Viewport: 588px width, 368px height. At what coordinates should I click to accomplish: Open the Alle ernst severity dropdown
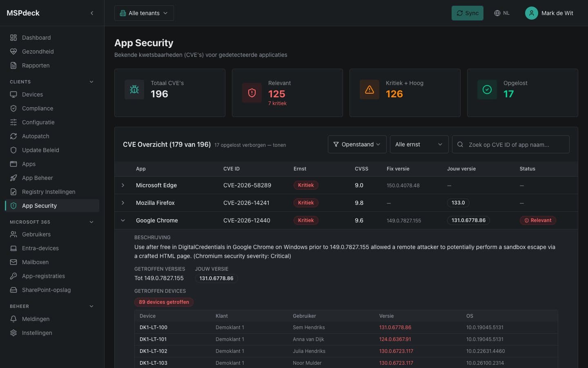(x=419, y=144)
